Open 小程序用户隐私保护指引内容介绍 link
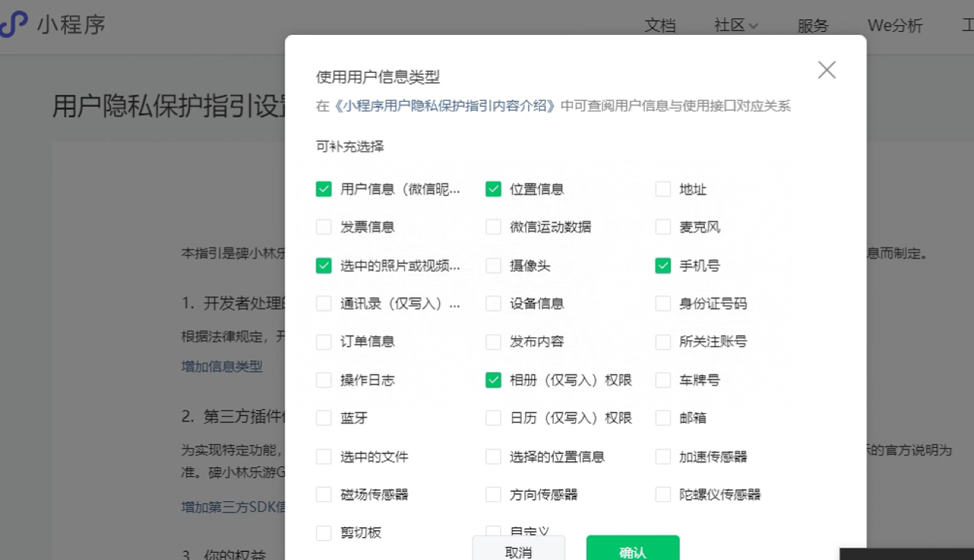This screenshot has width=974, height=560. tap(444, 106)
